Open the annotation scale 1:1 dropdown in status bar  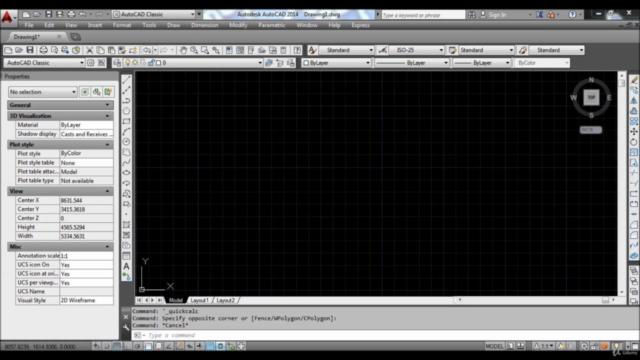[x=544, y=346]
